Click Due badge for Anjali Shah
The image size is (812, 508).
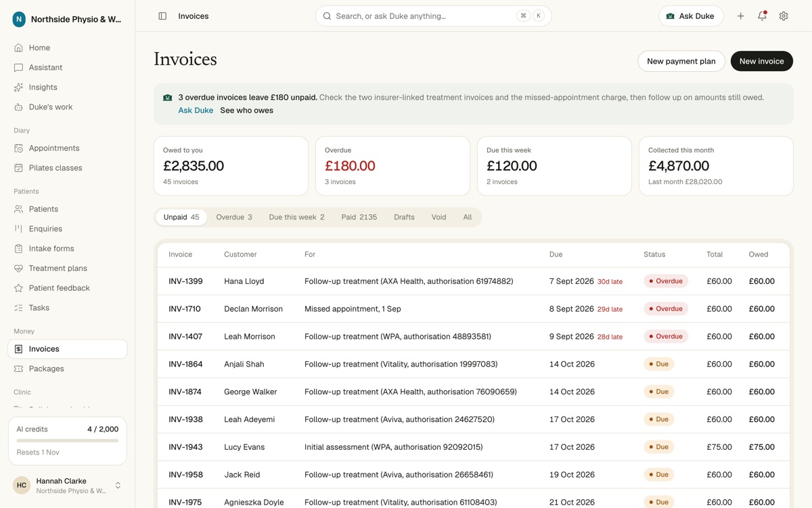tap(659, 364)
